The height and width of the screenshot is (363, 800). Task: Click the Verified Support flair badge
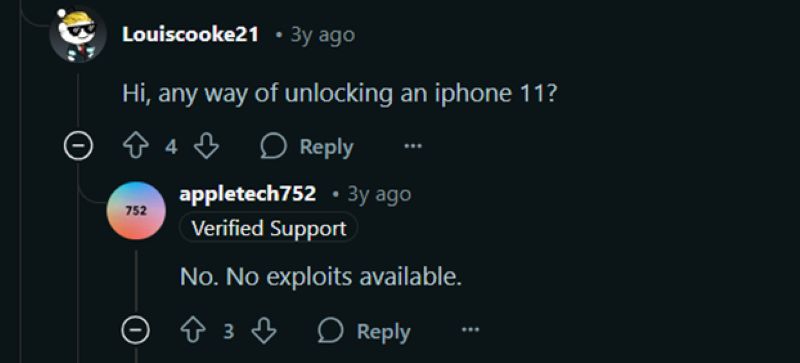pos(268,228)
